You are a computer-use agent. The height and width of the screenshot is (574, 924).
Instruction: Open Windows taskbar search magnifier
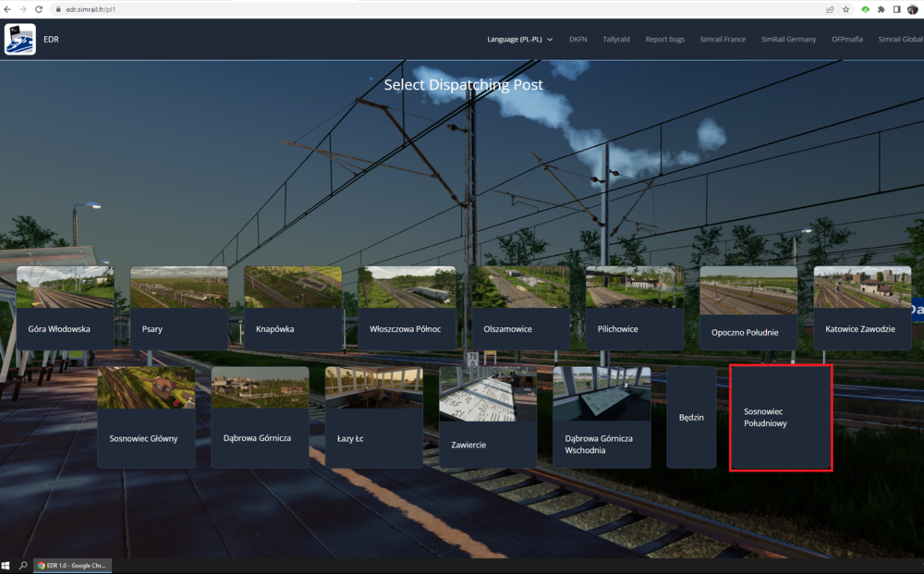pyautogui.click(x=23, y=565)
